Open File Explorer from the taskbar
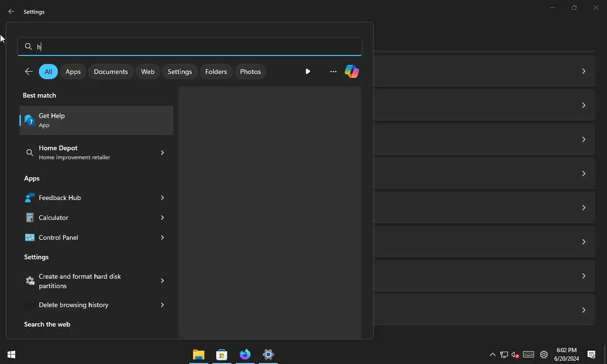 199,355
